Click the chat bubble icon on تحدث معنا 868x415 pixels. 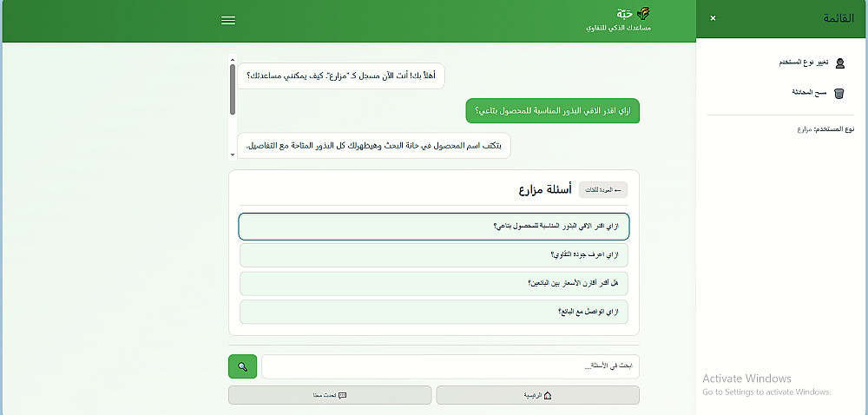click(x=342, y=395)
